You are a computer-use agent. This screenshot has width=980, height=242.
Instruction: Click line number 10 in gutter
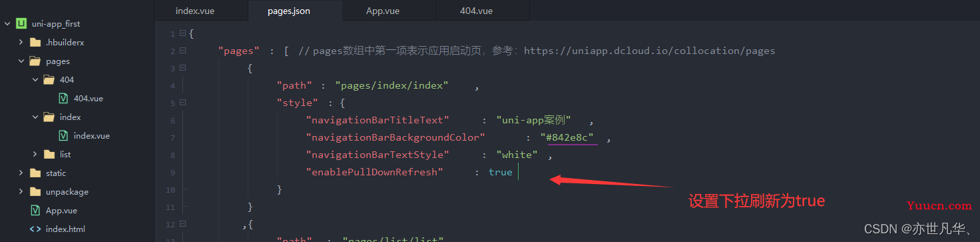[x=171, y=189]
